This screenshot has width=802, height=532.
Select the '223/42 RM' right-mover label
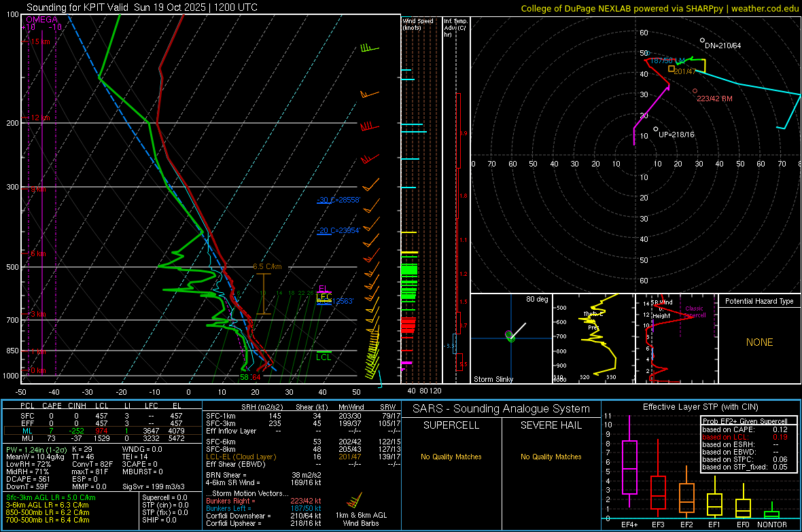714,99
